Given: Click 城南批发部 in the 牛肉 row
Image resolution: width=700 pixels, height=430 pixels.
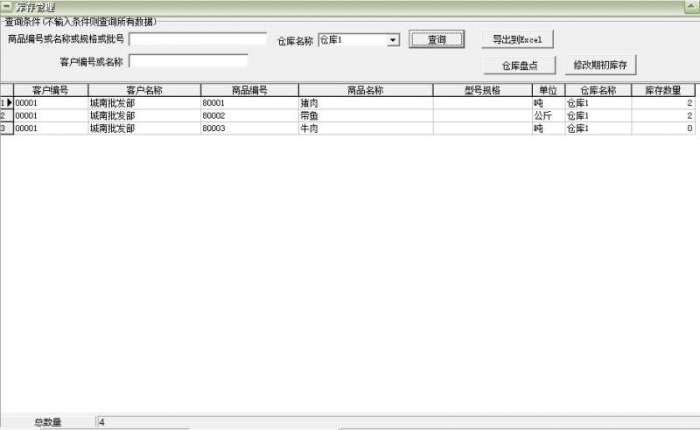Looking at the screenshot, I should pos(144,128).
